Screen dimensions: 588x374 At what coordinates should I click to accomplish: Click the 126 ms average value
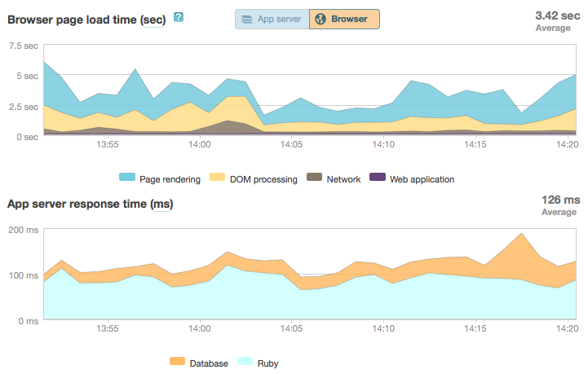[x=560, y=200]
